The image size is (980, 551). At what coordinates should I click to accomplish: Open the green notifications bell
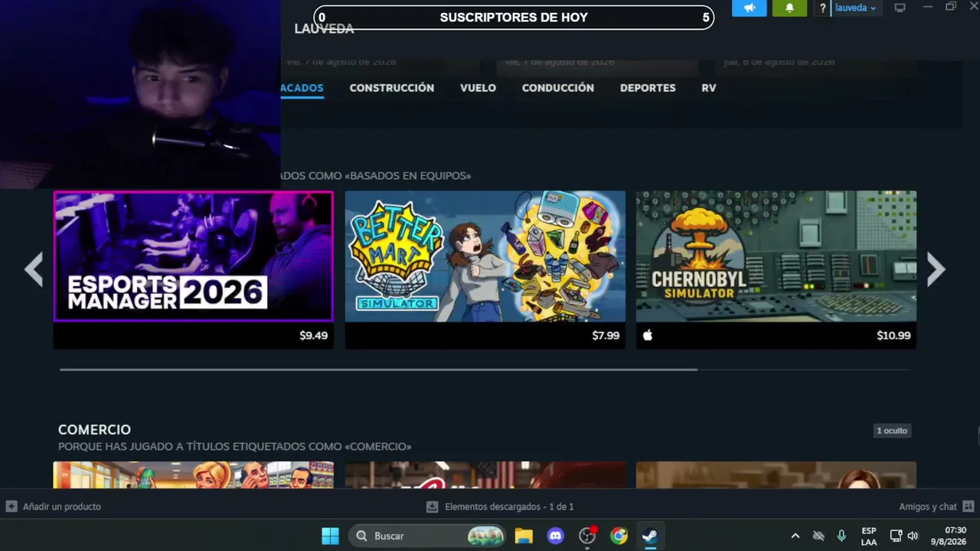tap(789, 8)
